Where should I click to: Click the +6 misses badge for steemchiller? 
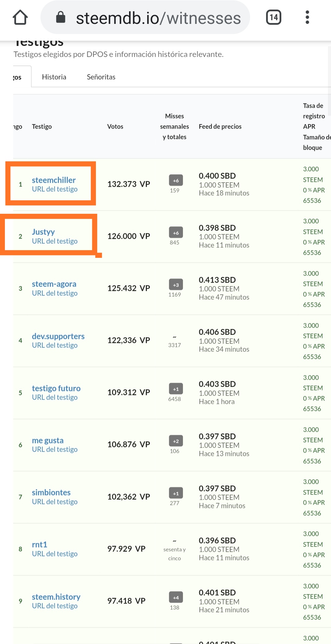tap(176, 180)
